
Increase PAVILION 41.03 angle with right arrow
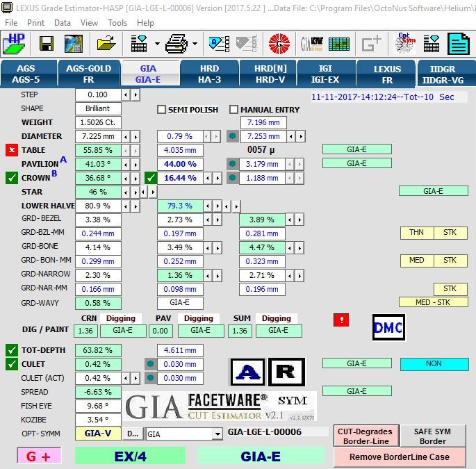click(x=136, y=165)
